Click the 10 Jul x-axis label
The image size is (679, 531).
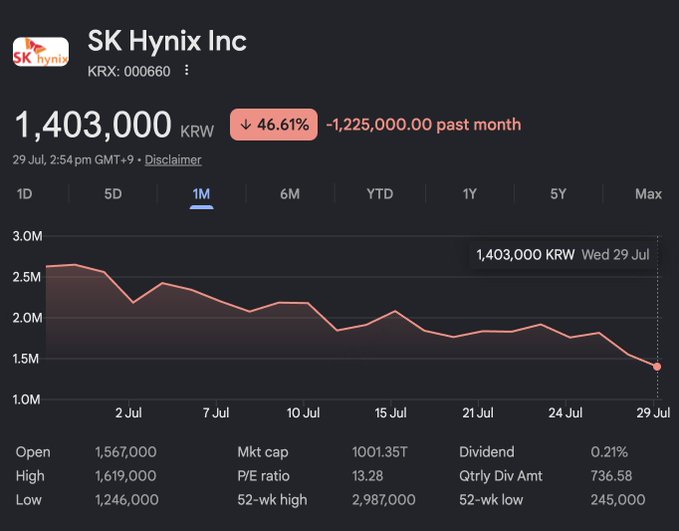click(x=303, y=413)
